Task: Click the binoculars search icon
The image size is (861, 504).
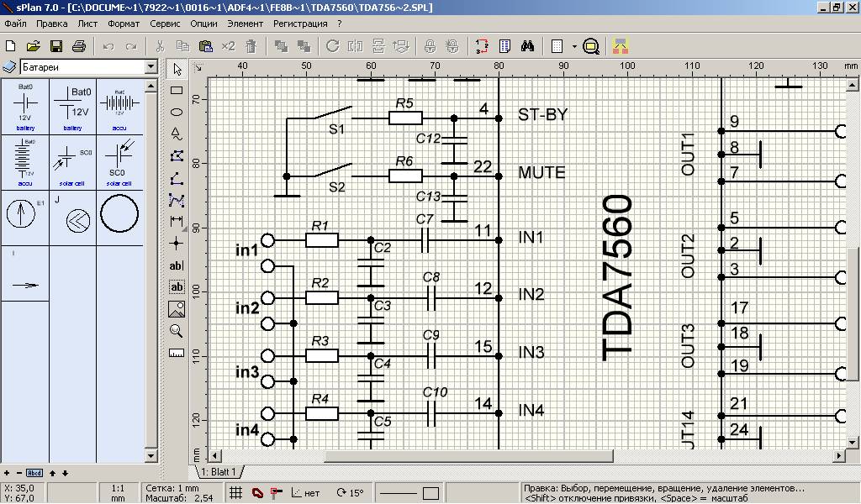Action: coord(528,46)
